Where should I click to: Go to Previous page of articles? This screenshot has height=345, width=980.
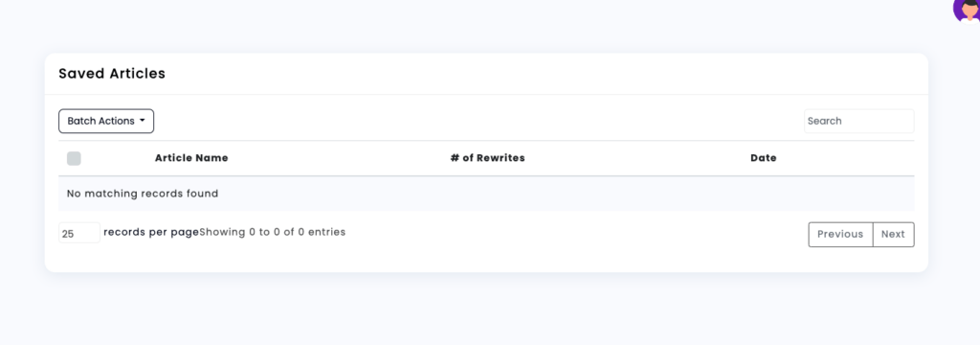pyautogui.click(x=840, y=234)
